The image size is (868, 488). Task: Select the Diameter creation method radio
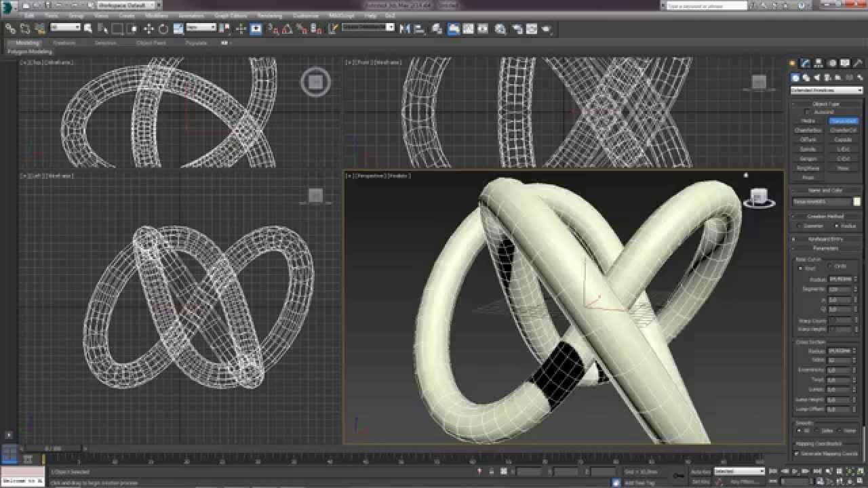(800, 226)
